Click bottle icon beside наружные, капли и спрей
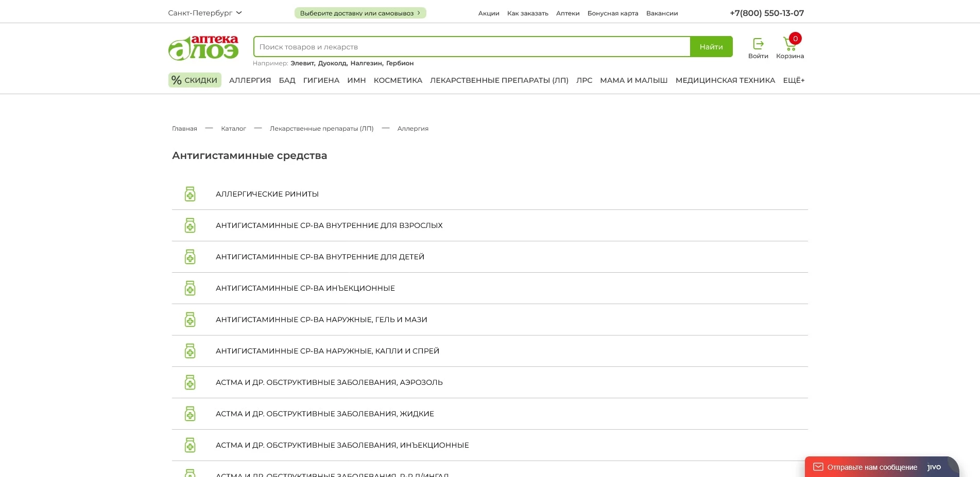 [190, 351]
